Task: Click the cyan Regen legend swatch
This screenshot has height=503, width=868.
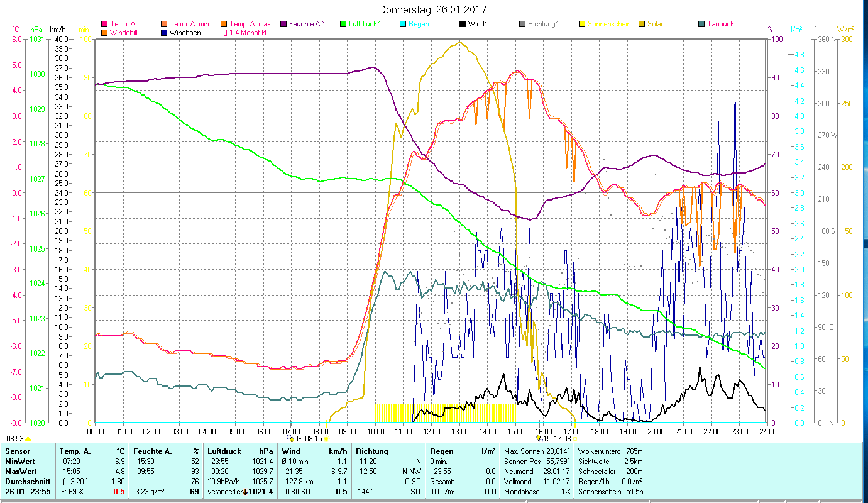Action: pos(403,24)
